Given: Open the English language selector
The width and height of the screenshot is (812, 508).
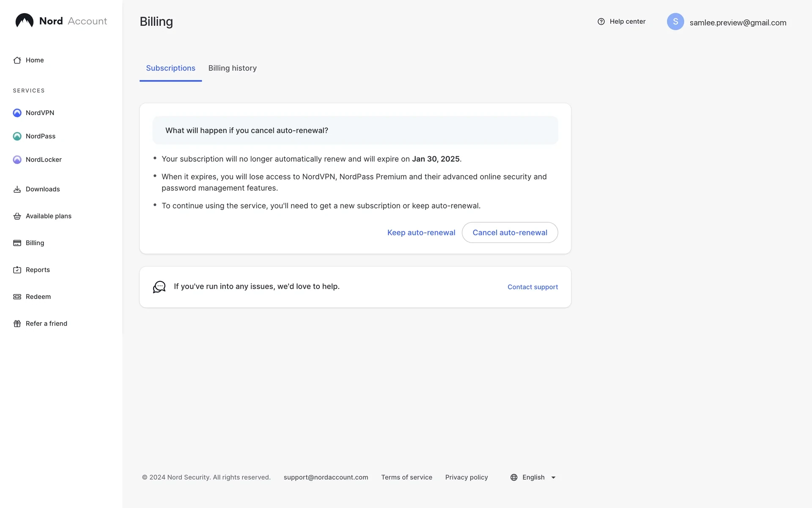Looking at the screenshot, I should click(533, 478).
